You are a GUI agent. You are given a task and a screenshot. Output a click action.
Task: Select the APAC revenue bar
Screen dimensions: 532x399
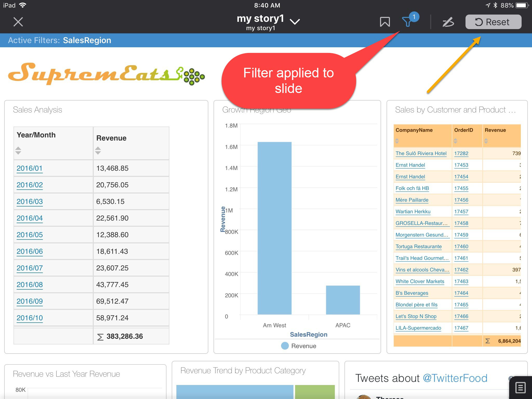(x=343, y=300)
